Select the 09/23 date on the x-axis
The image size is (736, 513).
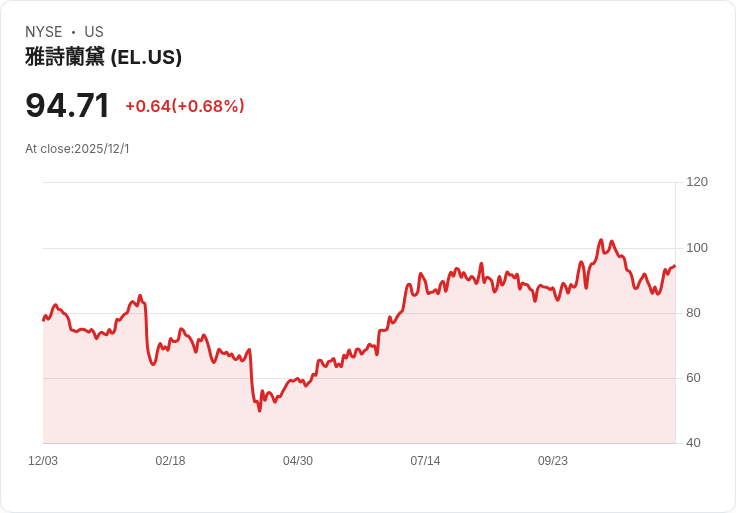coord(553,461)
